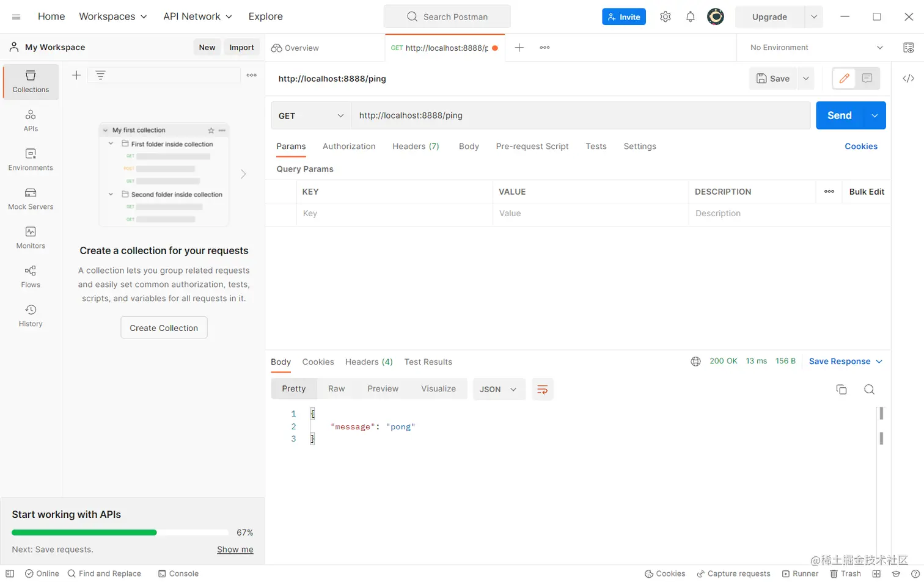The height and width of the screenshot is (582, 924).
Task: Toggle two-pane view in status bar
Action: (x=877, y=574)
